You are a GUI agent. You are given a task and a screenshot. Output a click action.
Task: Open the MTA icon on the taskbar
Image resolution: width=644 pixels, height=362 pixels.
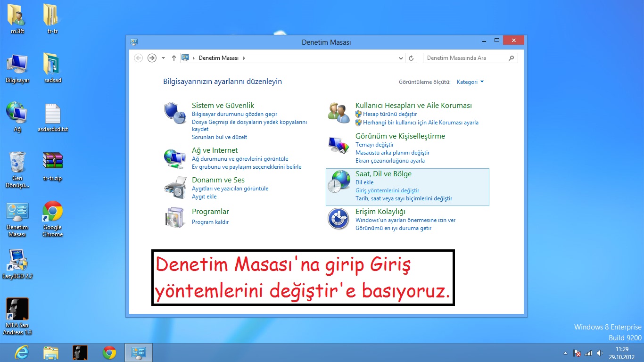(x=80, y=353)
